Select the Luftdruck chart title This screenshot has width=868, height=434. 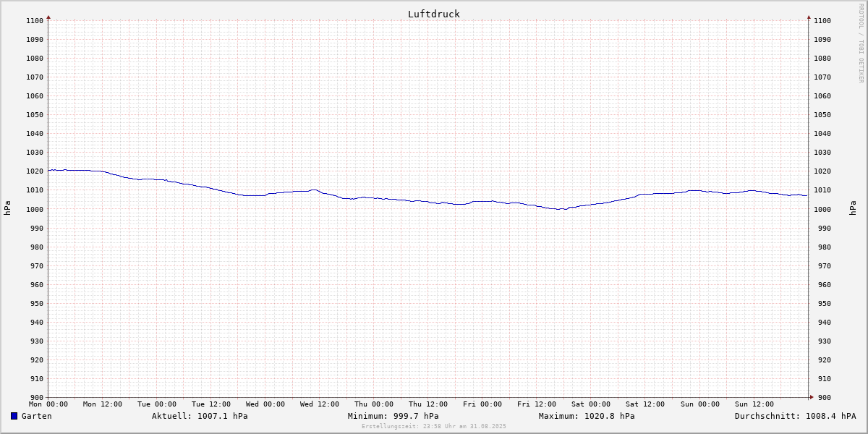433,14
